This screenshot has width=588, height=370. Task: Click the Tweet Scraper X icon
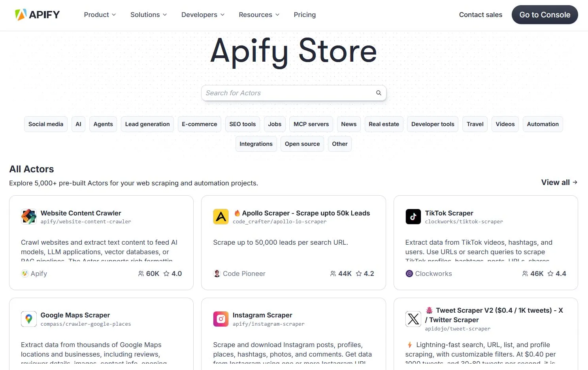(x=413, y=319)
